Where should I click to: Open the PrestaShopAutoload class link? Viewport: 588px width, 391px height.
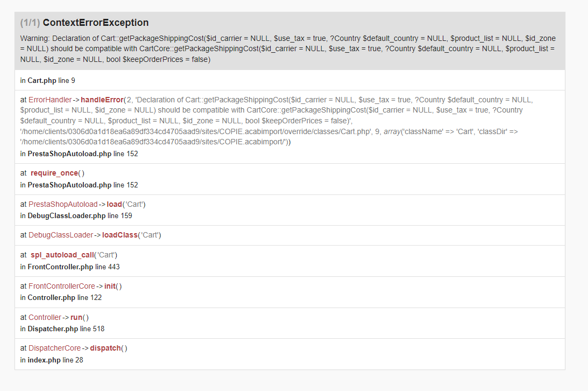63,204
